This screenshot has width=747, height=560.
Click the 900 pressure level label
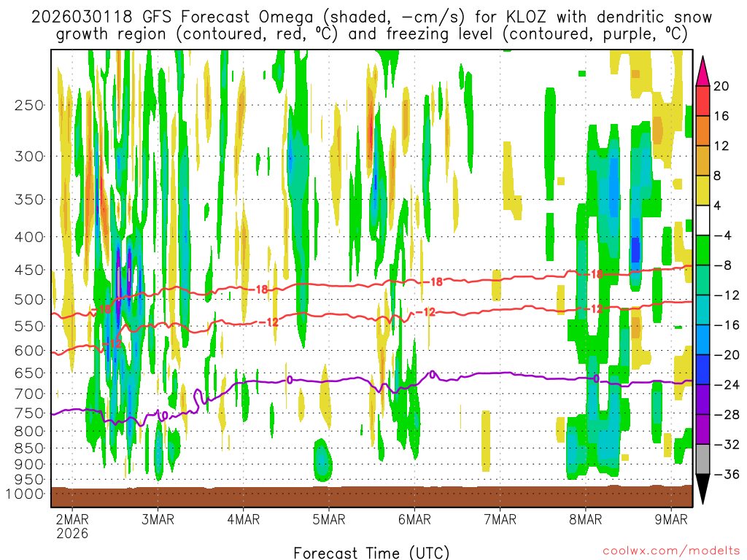click(x=29, y=464)
